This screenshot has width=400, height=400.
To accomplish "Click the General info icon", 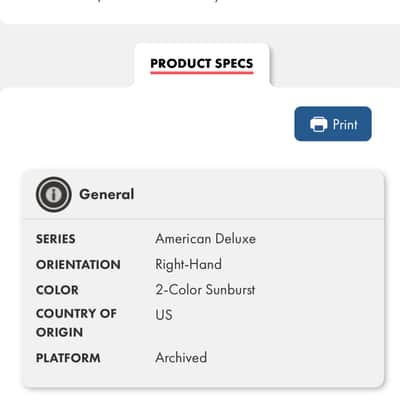I will tap(53, 194).
